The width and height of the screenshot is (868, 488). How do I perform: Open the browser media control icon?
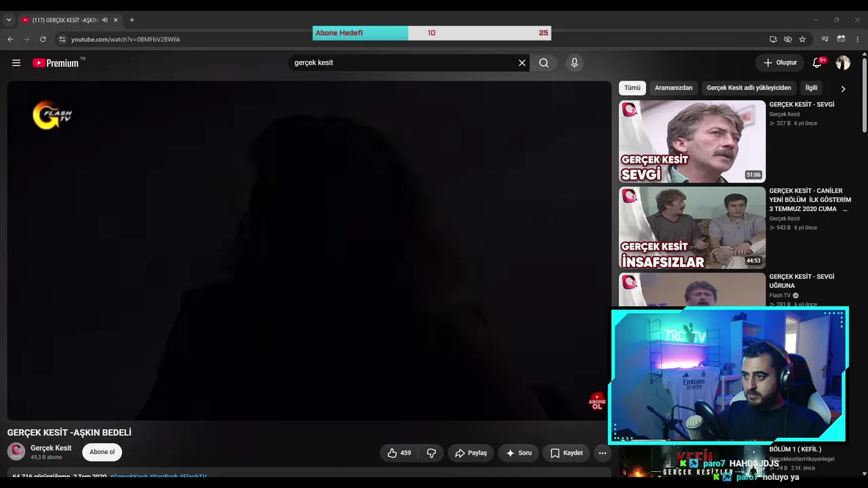(x=825, y=39)
